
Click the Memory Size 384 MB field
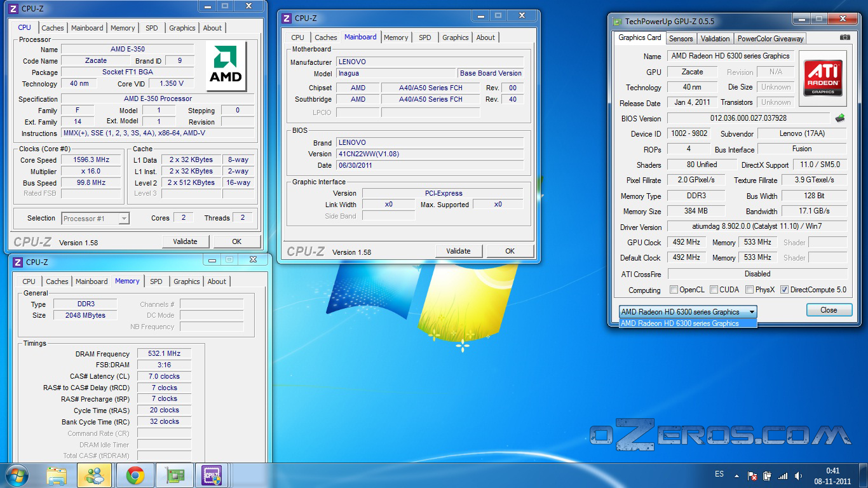pyautogui.click(x=696, y=211)
